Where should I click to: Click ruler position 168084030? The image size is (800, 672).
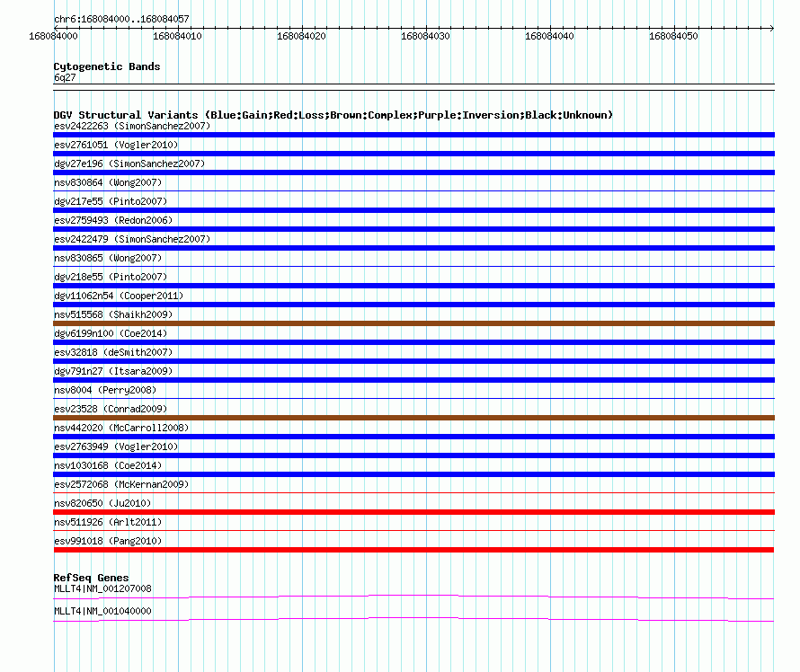[x=425, y=36]
